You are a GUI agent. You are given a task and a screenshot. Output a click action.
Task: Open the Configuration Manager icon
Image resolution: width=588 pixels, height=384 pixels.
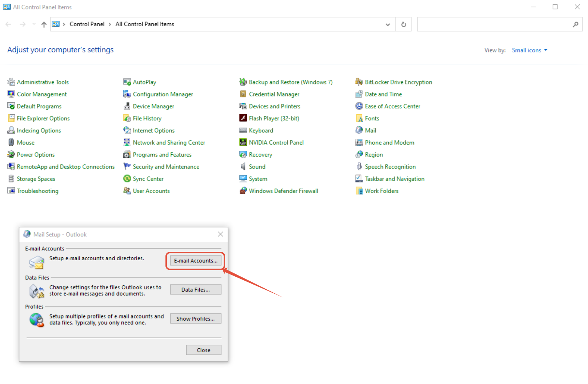(127, 94)
